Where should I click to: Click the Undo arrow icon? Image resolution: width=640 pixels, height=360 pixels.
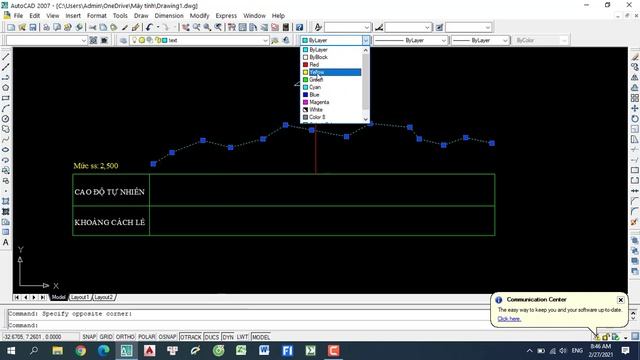pos(149,27)
